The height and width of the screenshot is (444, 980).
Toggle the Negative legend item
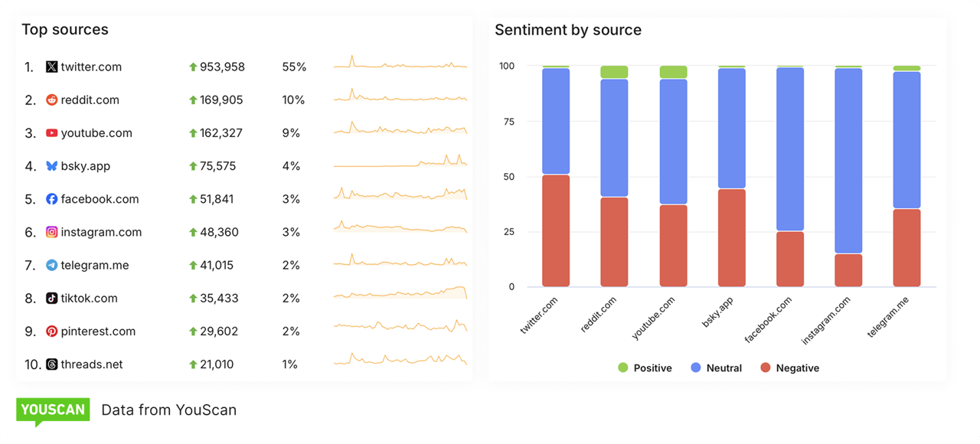pyautogui.click(x=789, y=368)
